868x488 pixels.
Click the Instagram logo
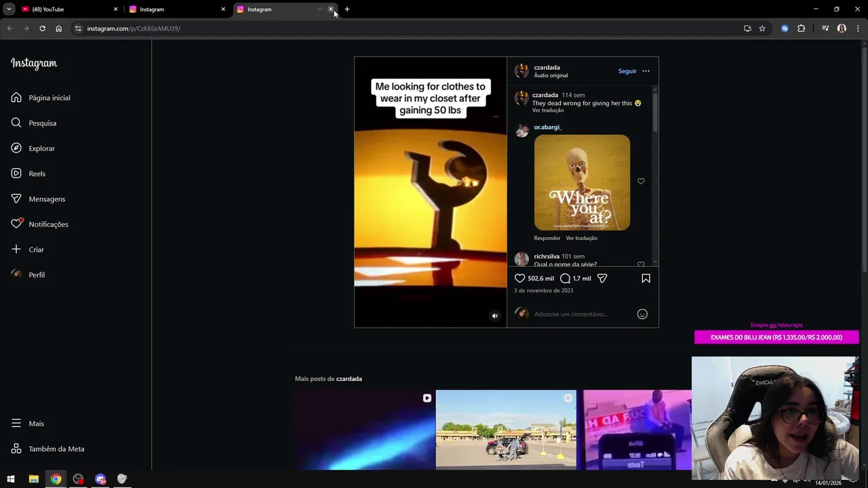34,63
